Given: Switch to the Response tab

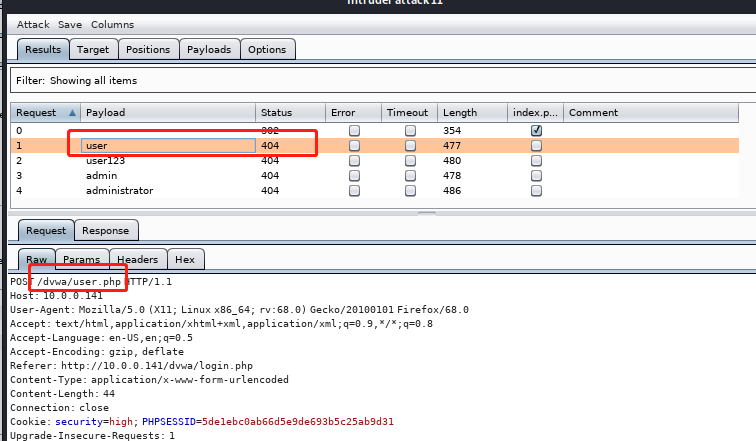Looking at the screenshot, I should tap(106, 231).
